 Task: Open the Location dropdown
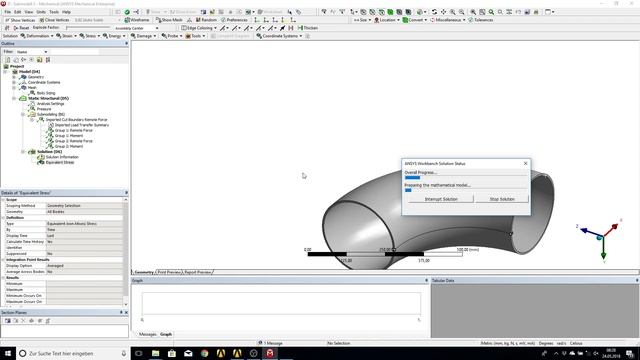point(387,20)
